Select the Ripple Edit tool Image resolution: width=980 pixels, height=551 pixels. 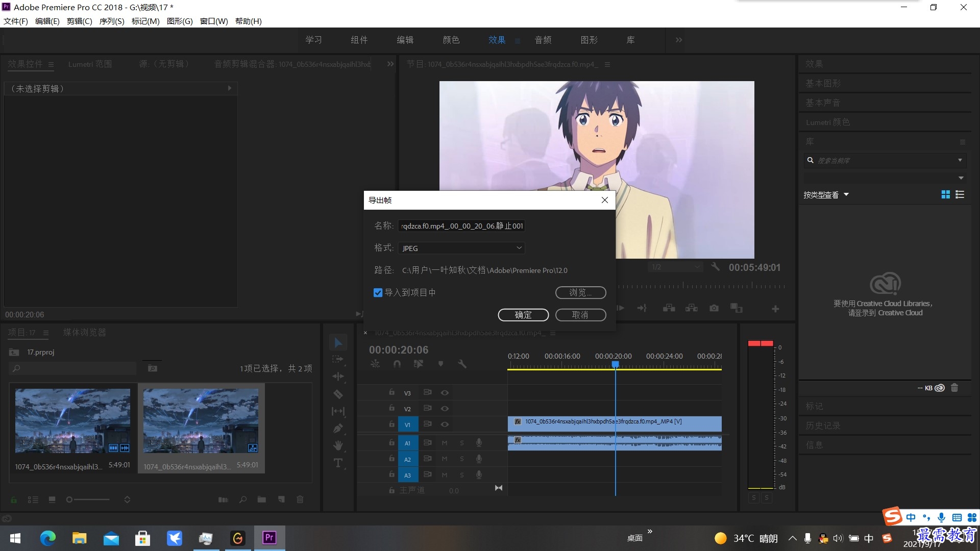[x=338, y=377]
